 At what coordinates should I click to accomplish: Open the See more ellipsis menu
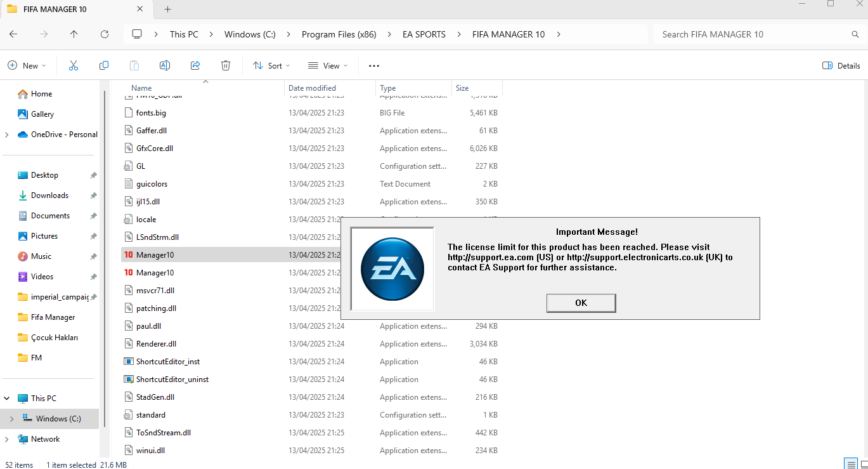tap(374, 65)
